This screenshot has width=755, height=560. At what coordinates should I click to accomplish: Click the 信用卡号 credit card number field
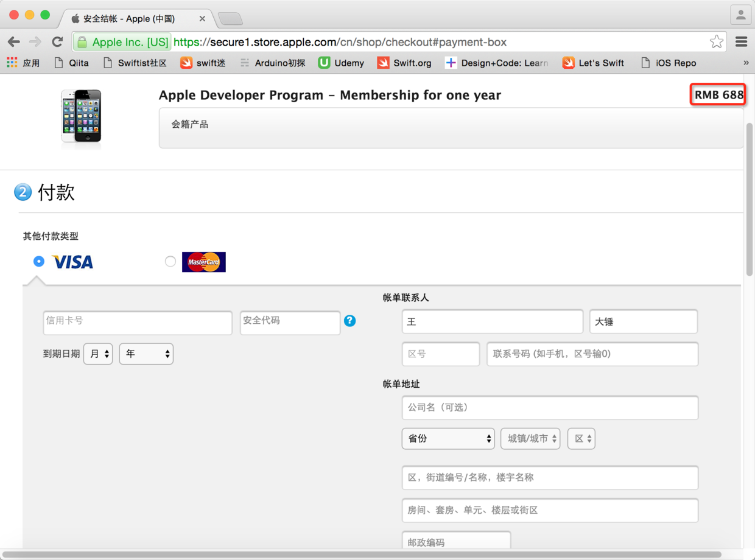pos(138,323)
